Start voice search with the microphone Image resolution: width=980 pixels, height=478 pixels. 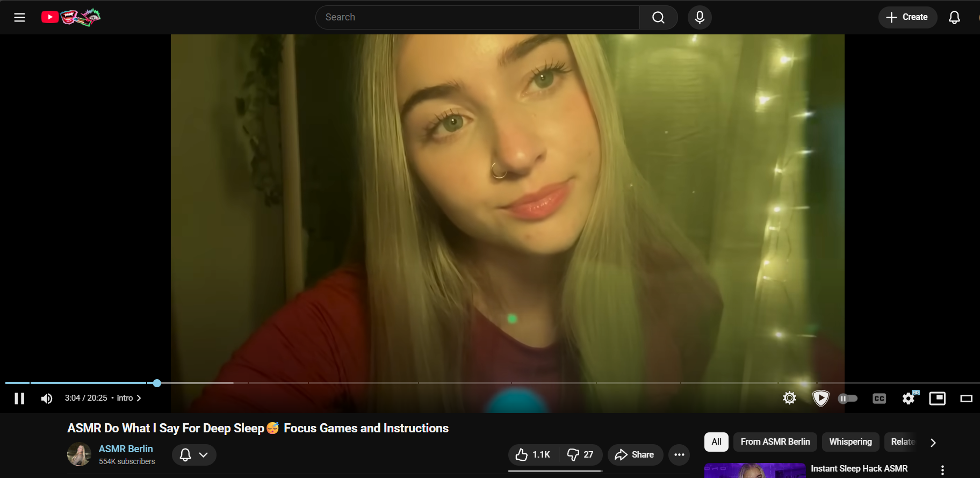[700, 17]
